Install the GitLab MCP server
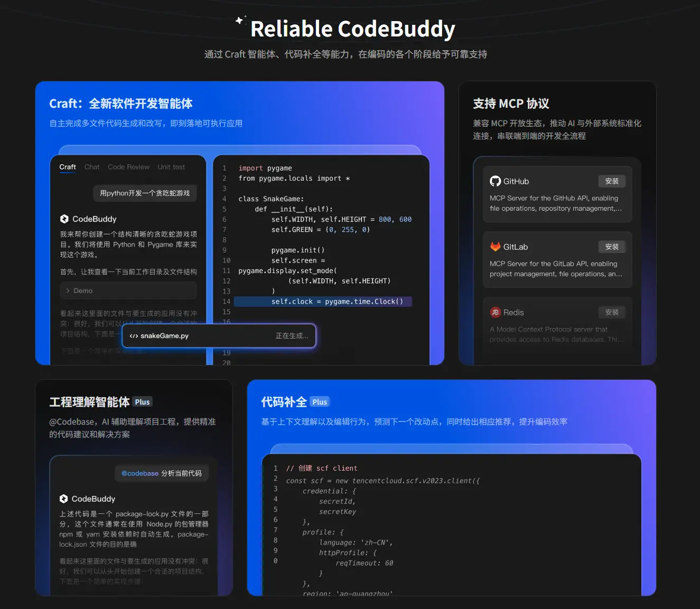700x609 pixels. pos(612,247)
